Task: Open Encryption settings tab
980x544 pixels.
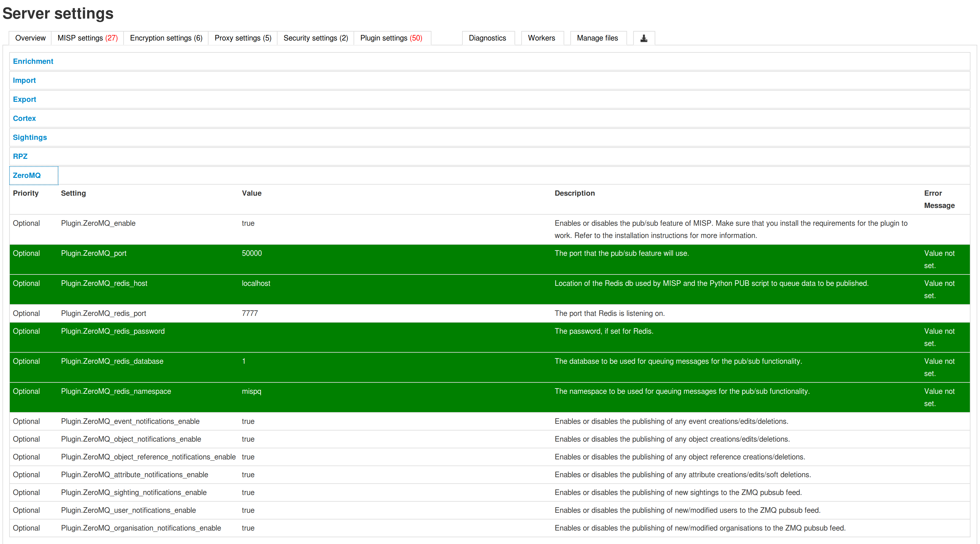Action: [x=166, y=38]
